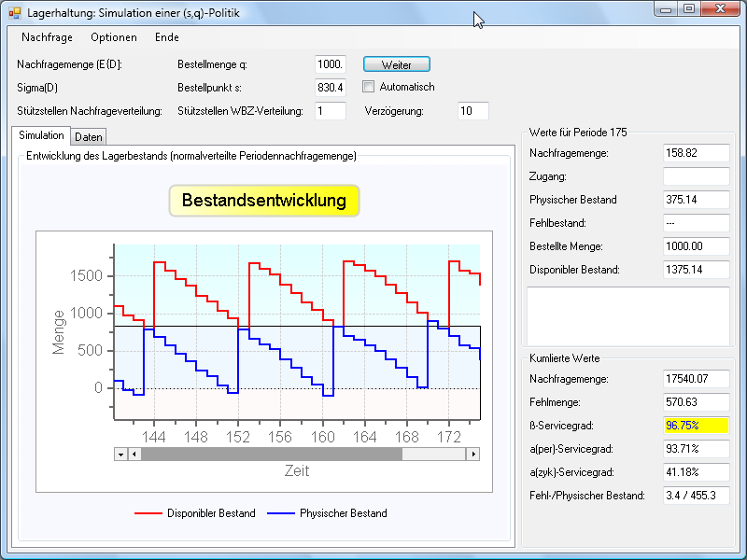Maximize the Lagerhaltung window
Image resolution: width=747 pixels, height=560 pixels.
(x=689, y=9)
